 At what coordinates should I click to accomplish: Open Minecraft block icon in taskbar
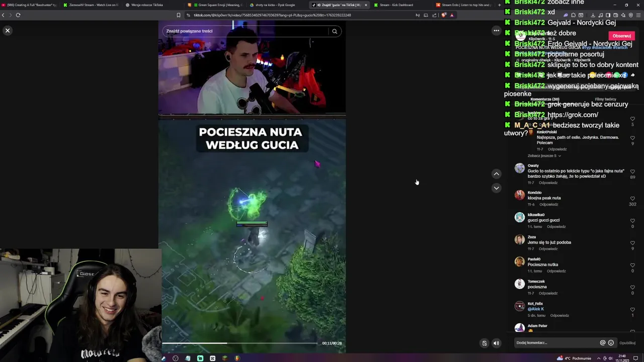click(225, 358)
